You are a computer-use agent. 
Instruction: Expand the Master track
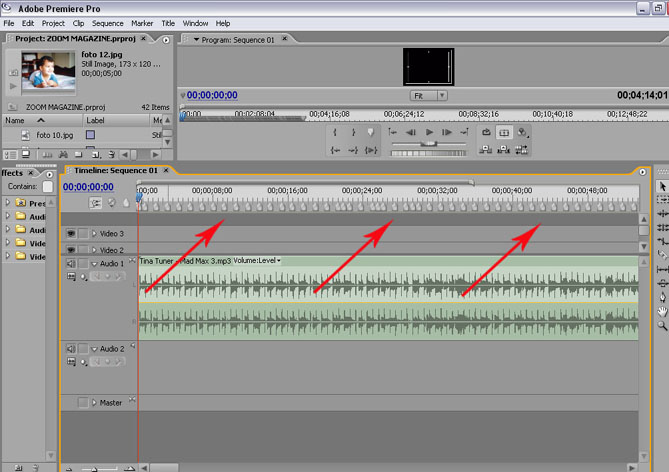tap(95, 403)
